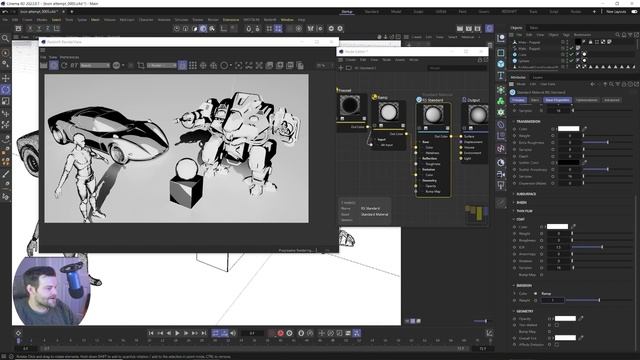Click the New Layouts button

coord(616,12)
